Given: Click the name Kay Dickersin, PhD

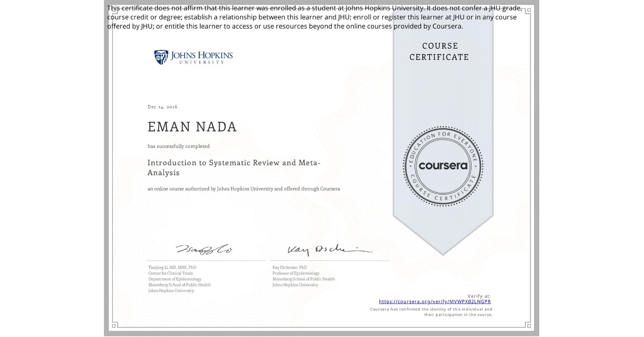Looking at the screenshot, I should click(290, 268).
